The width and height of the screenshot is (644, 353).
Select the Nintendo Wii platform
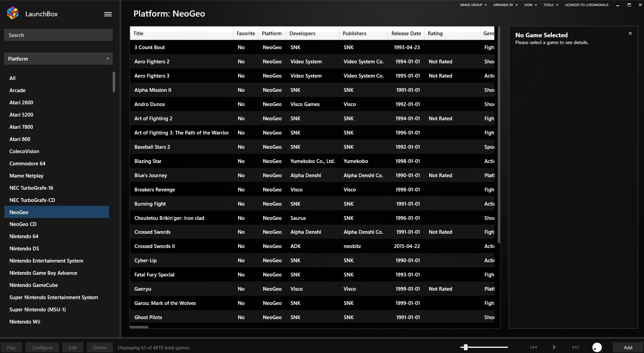pyautogui.click(x=57, y=321)
